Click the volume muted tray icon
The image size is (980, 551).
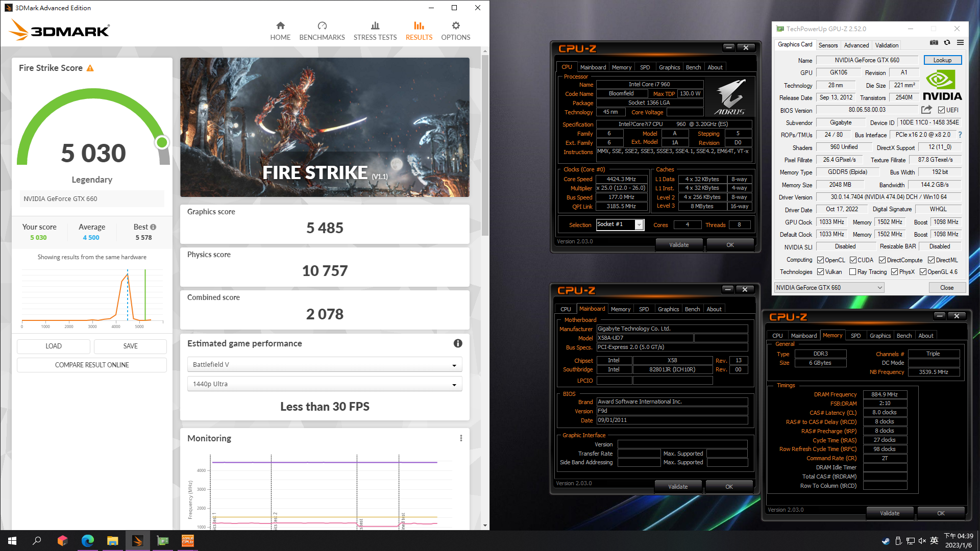coord(922,541)
